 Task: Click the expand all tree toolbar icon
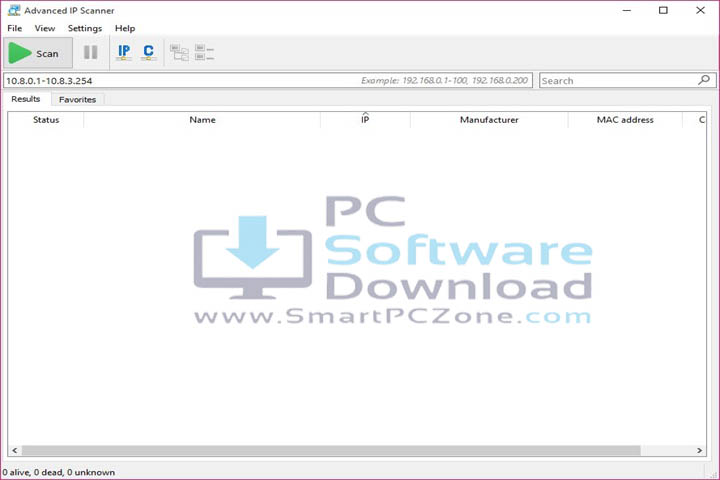coord(179,52)
